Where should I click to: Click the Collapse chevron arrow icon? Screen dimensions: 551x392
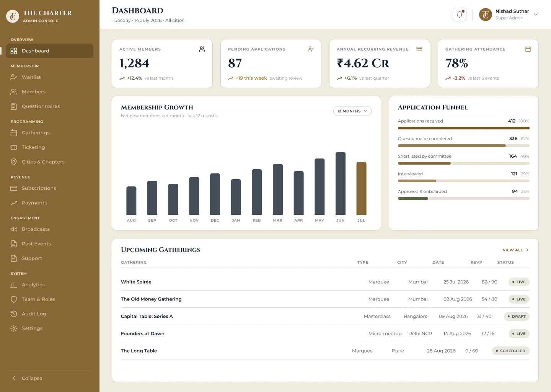(x=14, y=378)
